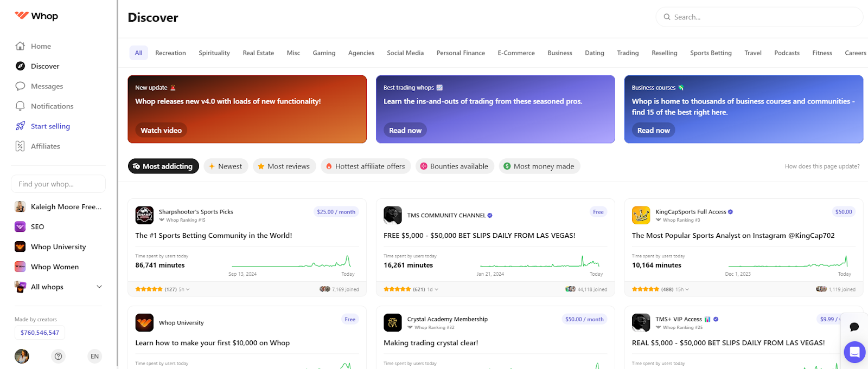Click the 7,169 joined members avatars
The width and height of the screenshot is (868, 369).
coord(325,289)
